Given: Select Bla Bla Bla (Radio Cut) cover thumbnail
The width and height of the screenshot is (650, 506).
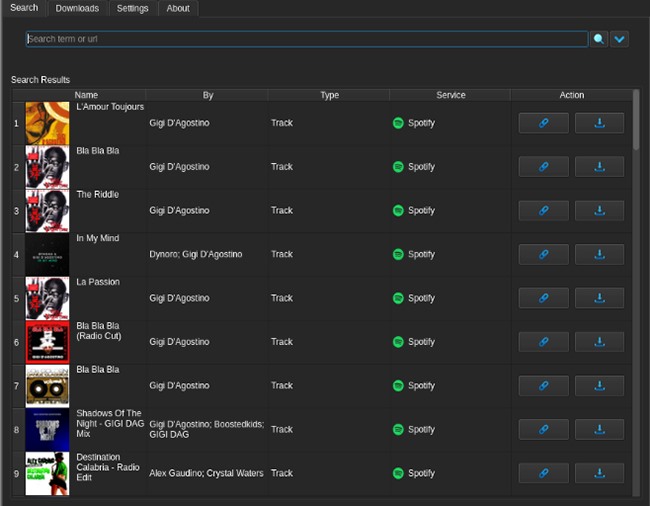Looking at the screenshot, I should [x=47, y=342].
